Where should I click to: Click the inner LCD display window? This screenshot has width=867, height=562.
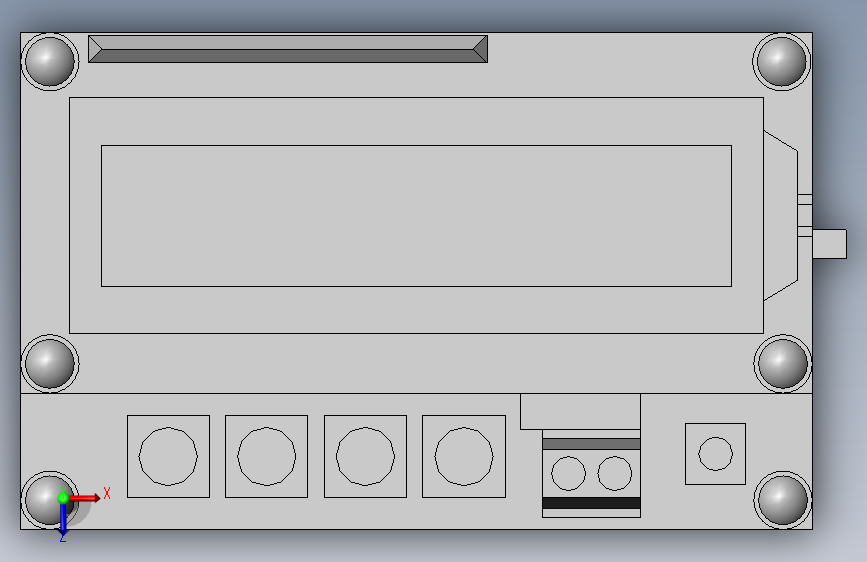pos(416,216)
